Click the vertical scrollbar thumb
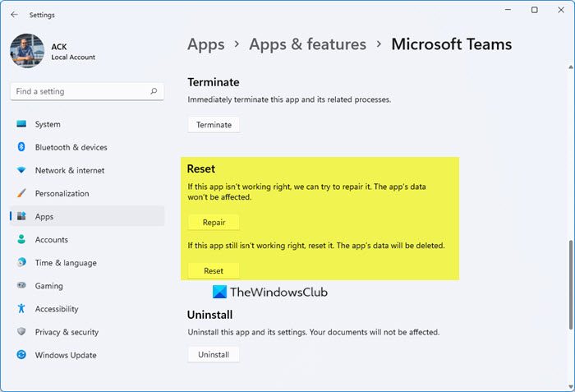Viewport: 575px width, 392px height. (x=571, y=285)
